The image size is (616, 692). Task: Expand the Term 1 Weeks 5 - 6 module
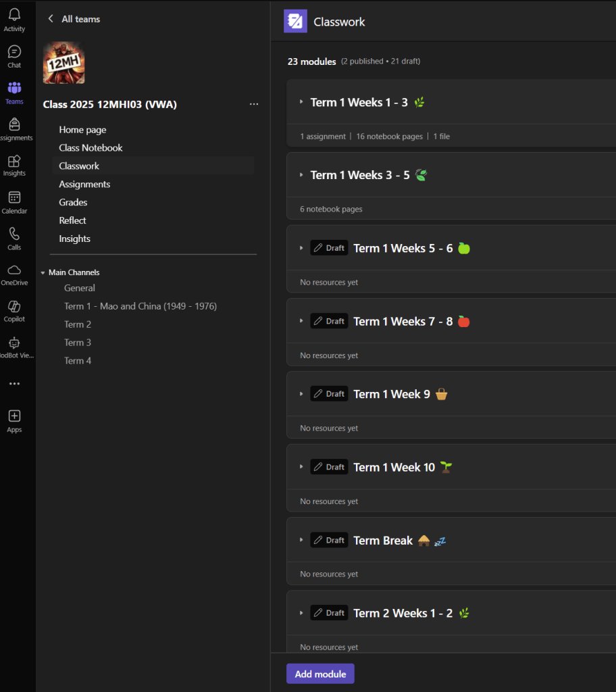[x=301, y=248]
